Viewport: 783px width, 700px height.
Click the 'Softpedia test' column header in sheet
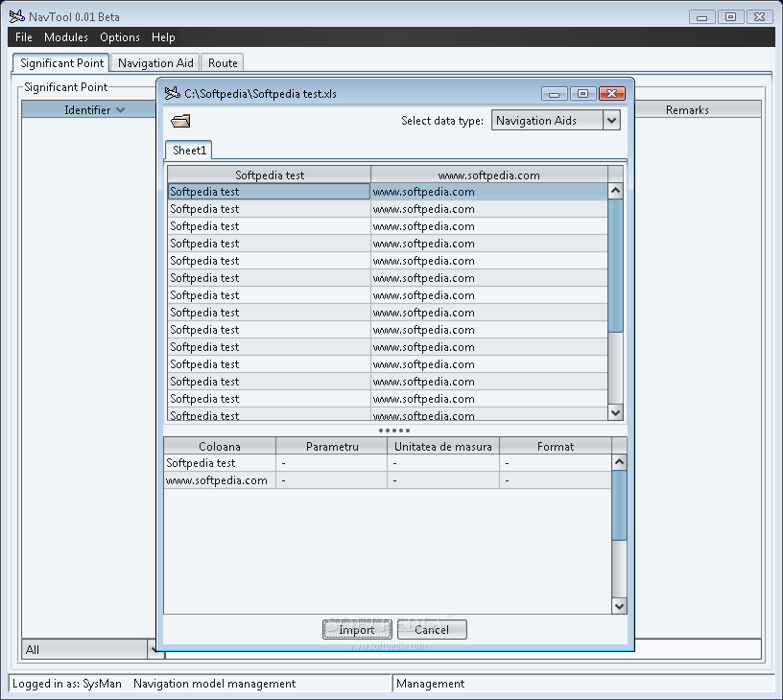(x=269, y=175)
